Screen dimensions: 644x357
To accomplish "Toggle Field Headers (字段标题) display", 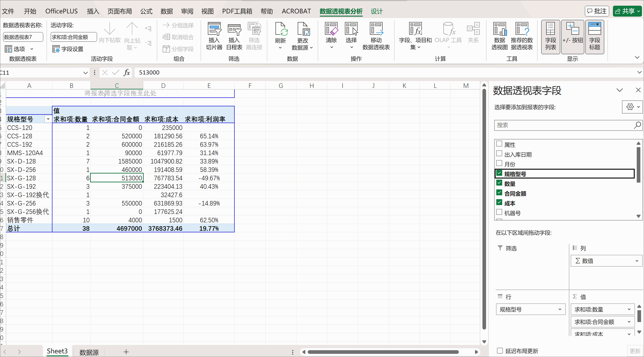I will pos(594,37).
